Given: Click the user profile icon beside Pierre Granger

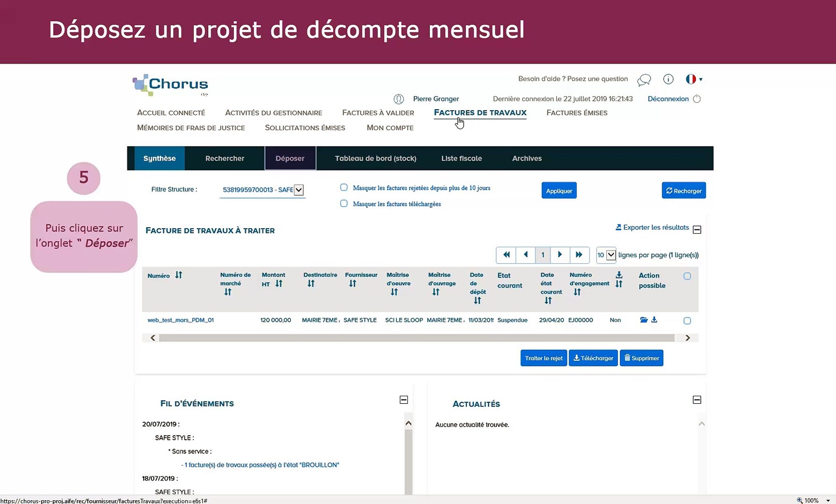Looking at the screenshot, I should (x=399, y=99).
